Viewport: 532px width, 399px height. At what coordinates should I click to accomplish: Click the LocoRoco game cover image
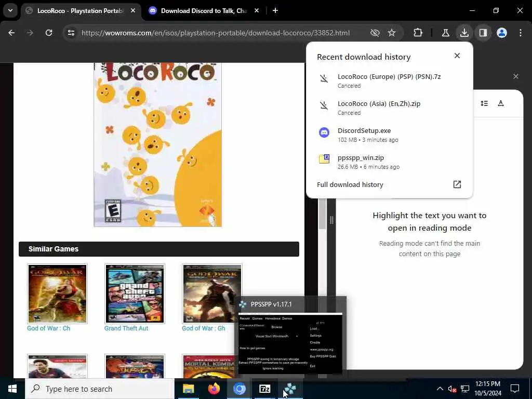pyautogui.click(x=158, y=144)
